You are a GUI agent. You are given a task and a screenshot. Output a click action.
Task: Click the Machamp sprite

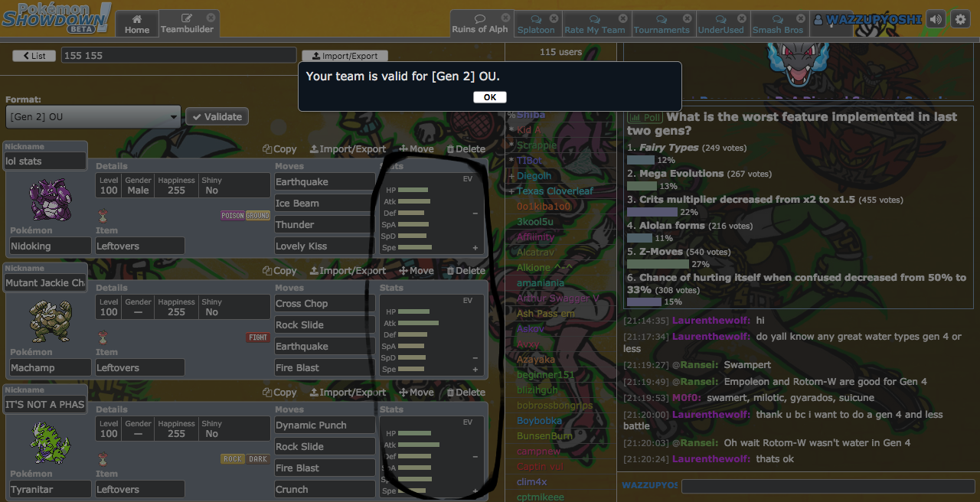[x=50, y=321]
